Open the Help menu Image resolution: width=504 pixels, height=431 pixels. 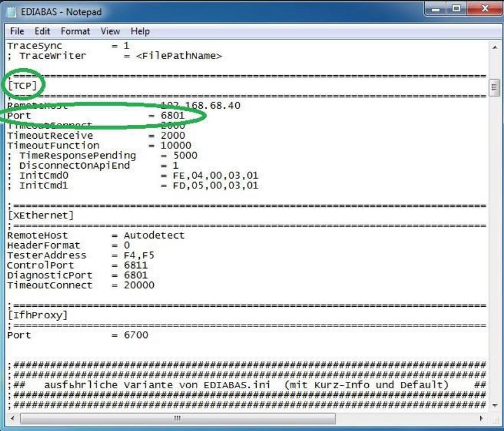[140, 31]
